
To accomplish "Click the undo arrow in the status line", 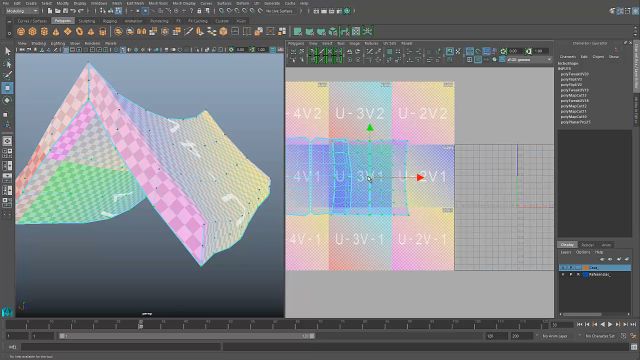I will click(73, 11).
